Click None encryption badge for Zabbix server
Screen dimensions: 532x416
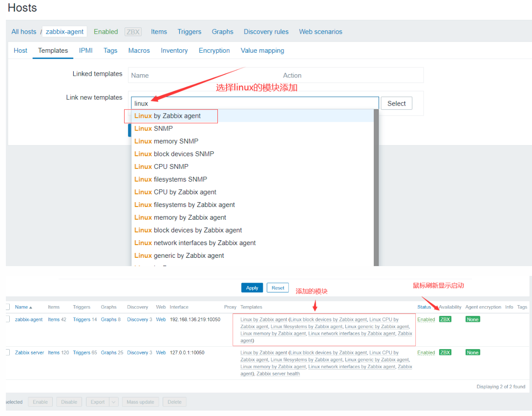[472, 353]
